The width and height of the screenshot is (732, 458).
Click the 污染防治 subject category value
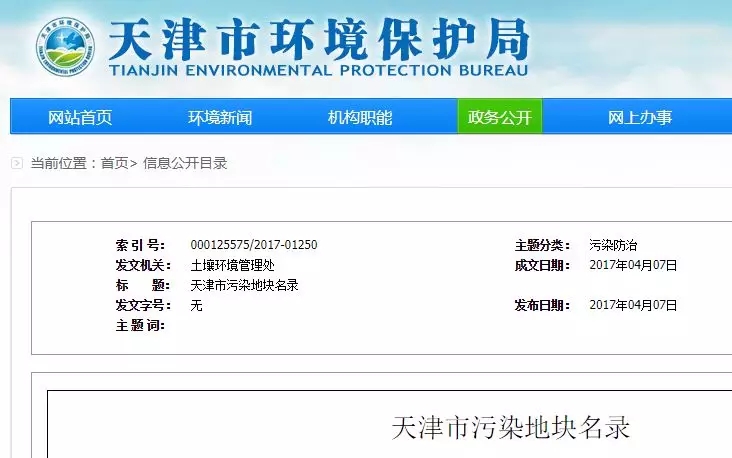[x=613, y=245]
